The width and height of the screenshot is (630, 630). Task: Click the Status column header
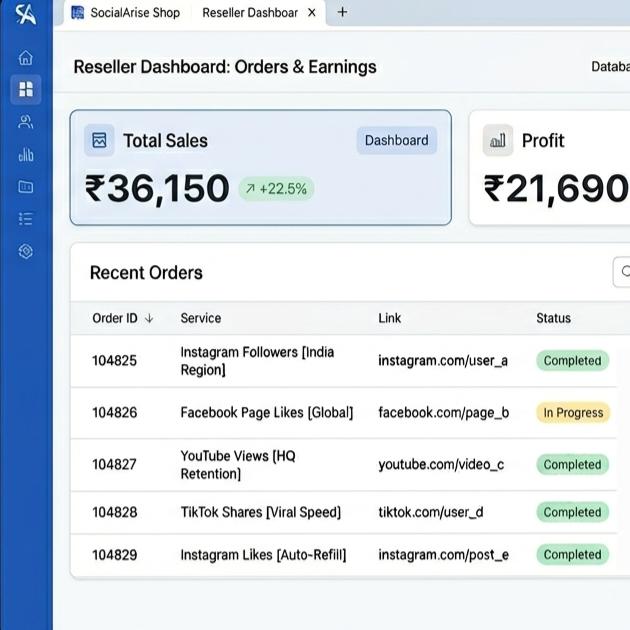point(553,318)
